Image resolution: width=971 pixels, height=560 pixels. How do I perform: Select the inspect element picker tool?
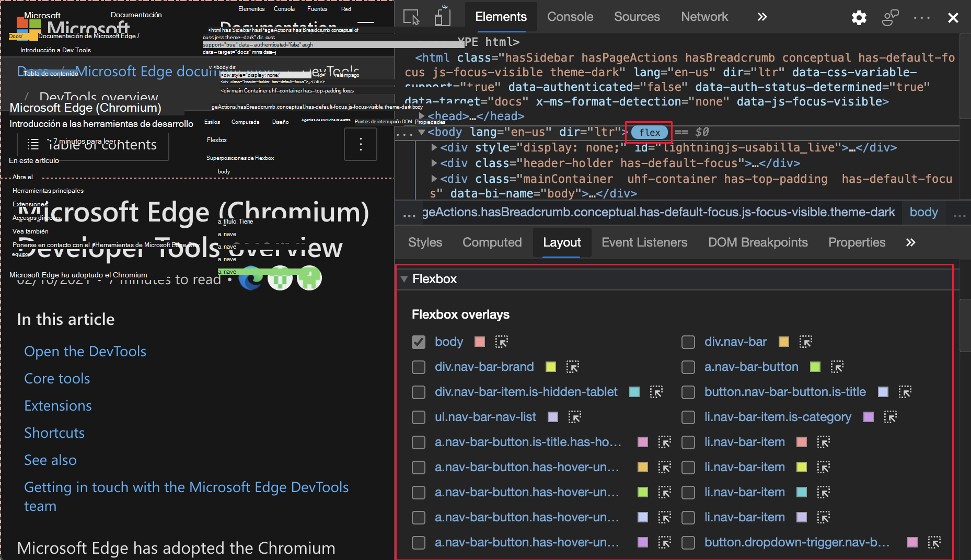coord(411,17)
